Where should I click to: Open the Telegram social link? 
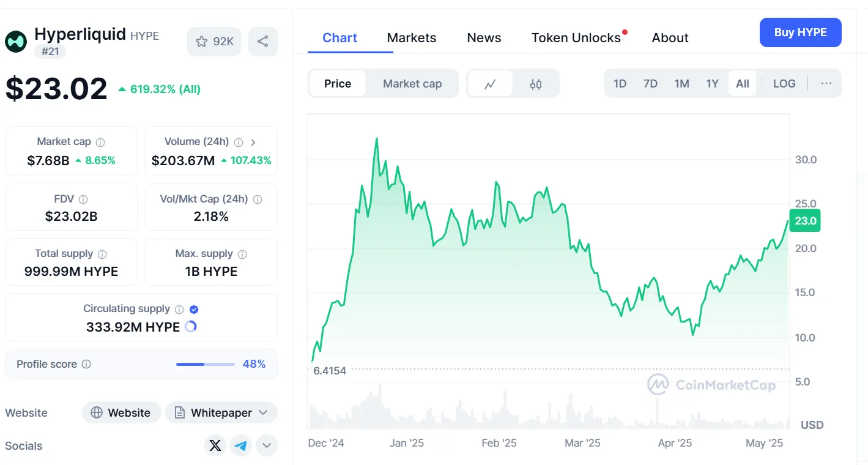pos(241,445)
